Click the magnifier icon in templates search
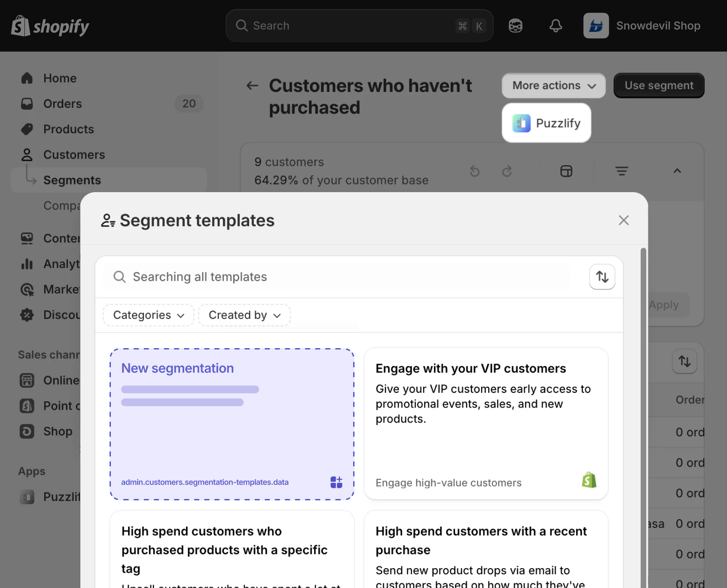The width and height of the screenshot is (727, 588). coord(119,277)
